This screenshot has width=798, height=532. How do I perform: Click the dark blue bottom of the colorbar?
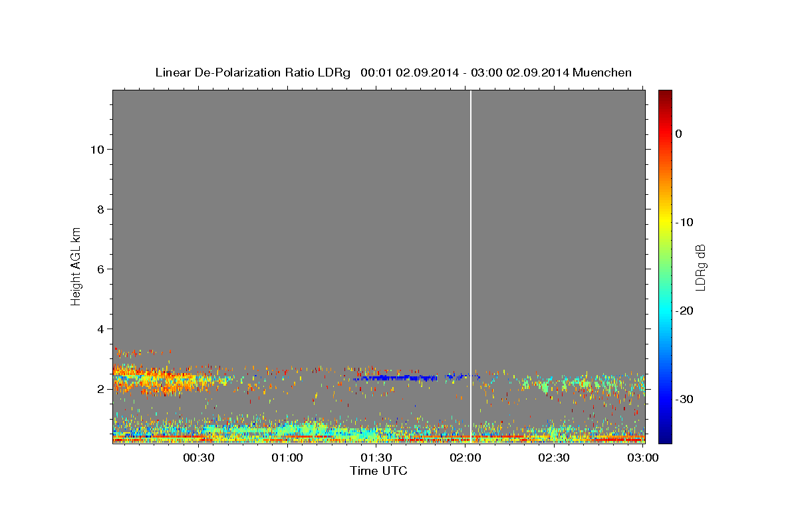(665, 436)
